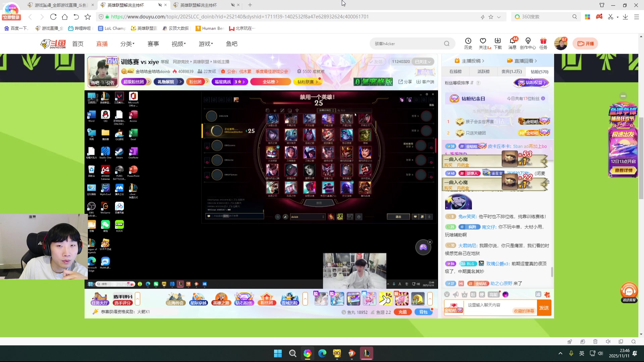Expand the 已关注 follow dropdown
The width and height of the screenshot is (644, 362).
click(423, 62)
